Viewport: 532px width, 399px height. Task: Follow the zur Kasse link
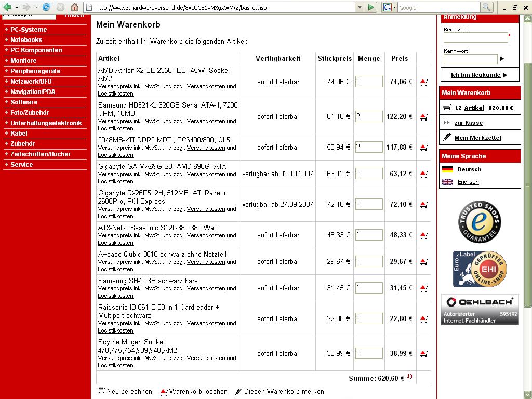(x=468, y=123)
